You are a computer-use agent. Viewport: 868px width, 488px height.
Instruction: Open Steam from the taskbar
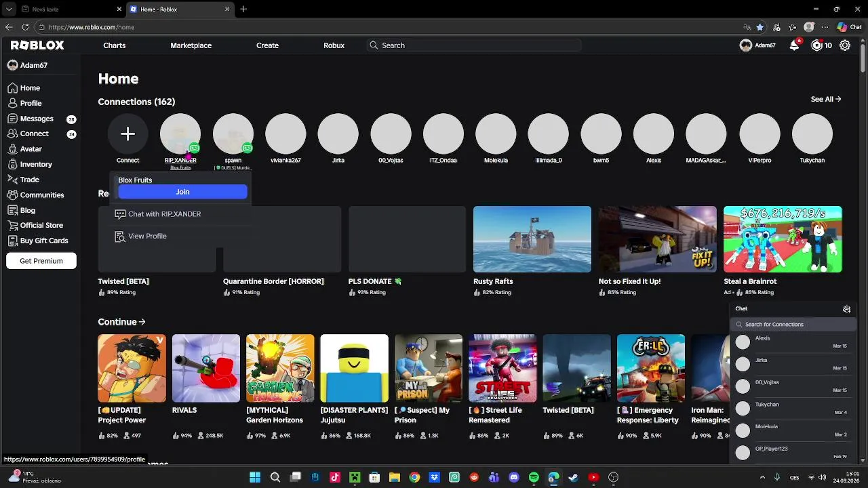click(x=573, y=477)
